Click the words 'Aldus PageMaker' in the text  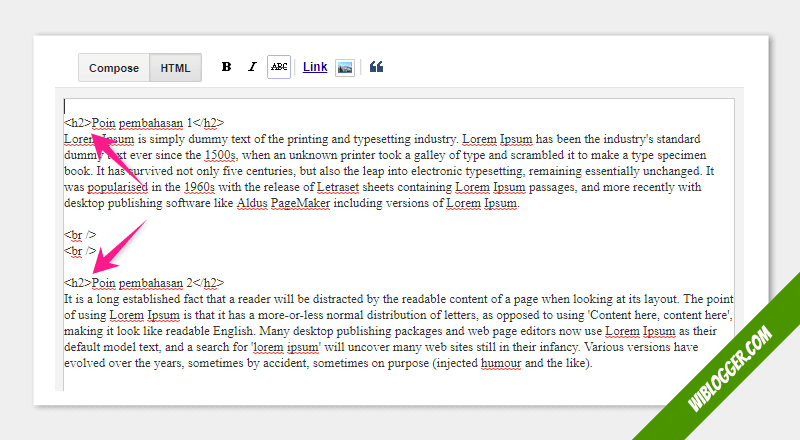click(x=283, y=203)
